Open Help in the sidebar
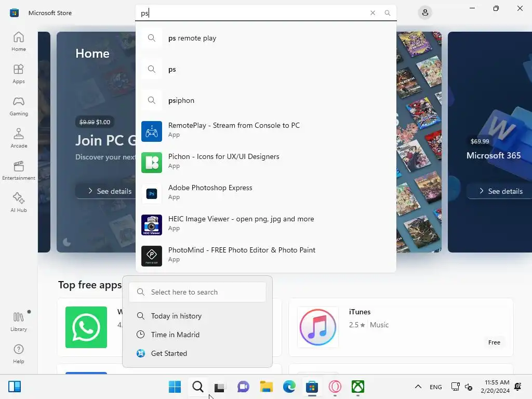The image size is (532, 399). [x=19, y=354]
